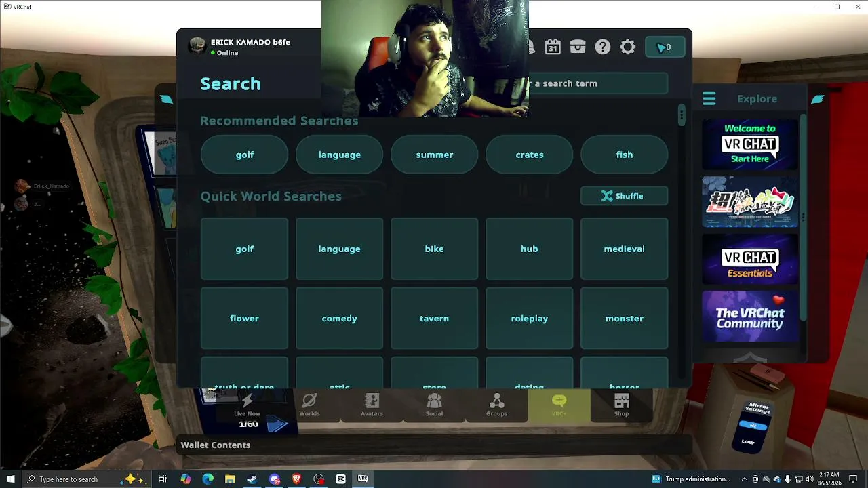Viewport: 868px width, 488px height.
Task: Choose the 'tavern' quick world search
Action: click(x=434, y=318)
